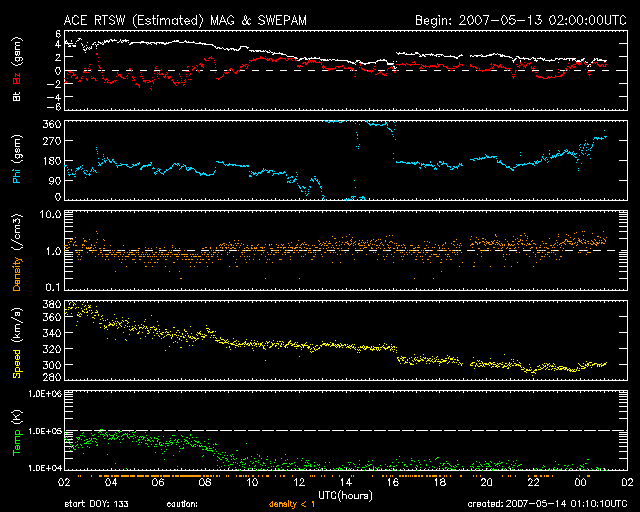
Task: Click the "280" tick on the Speed axis
Action: [x=52, y=376]
